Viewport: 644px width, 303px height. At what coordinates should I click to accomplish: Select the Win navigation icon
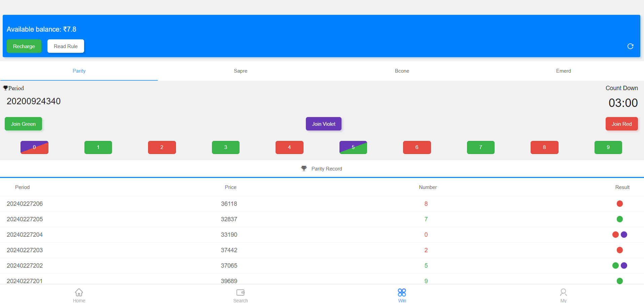[x=402, y=292]
